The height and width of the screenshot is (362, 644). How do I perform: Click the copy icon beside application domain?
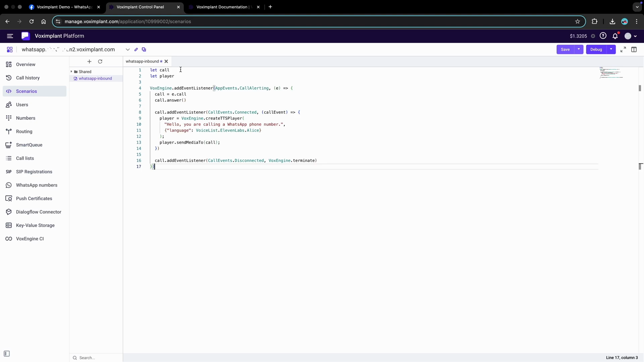point(144,49)
